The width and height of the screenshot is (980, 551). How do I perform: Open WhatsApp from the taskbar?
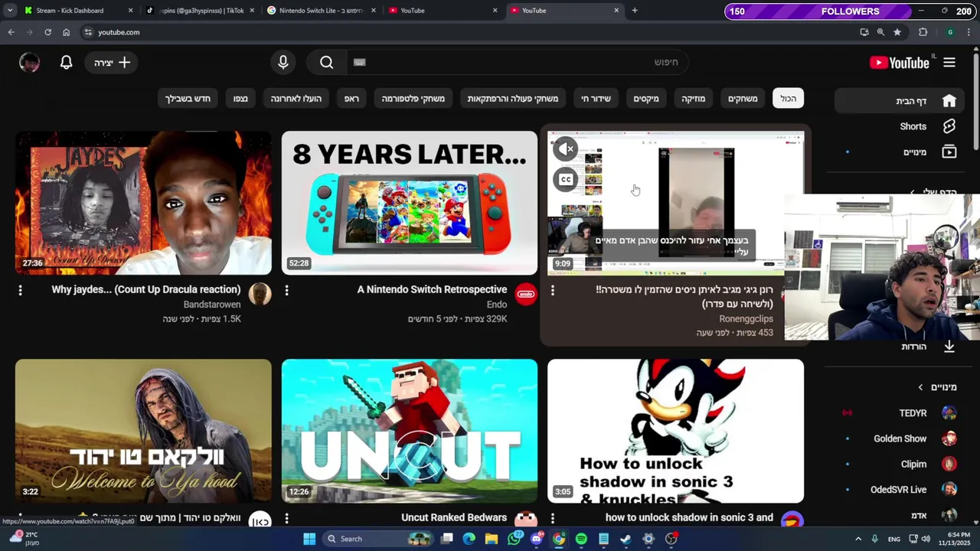pos(514,539)
